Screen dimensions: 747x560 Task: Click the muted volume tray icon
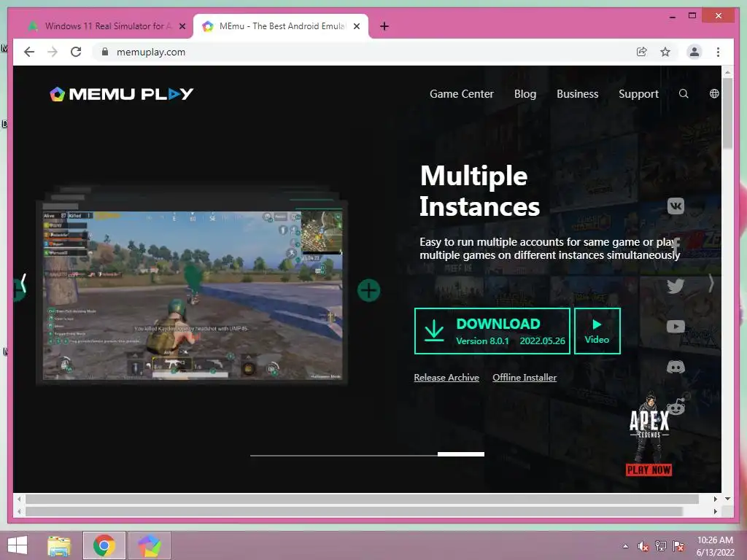(643, 546)
